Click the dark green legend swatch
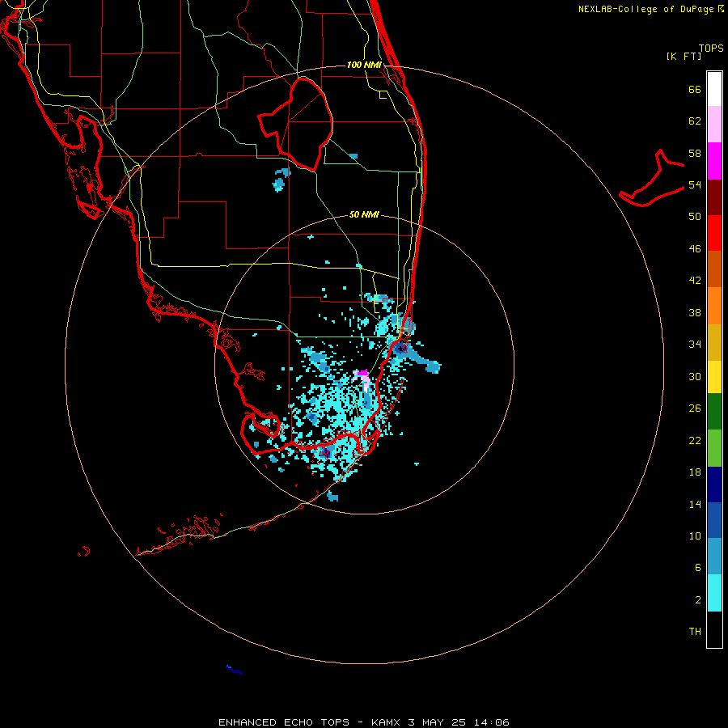 714,412
